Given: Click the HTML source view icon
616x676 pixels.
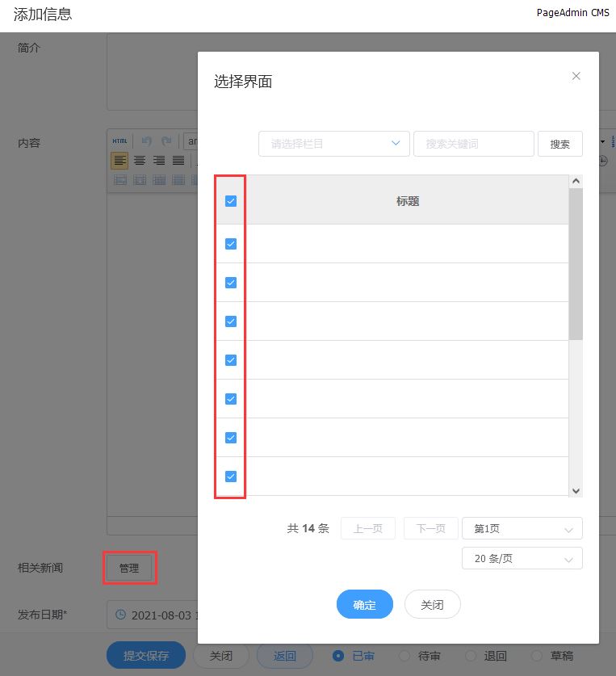Looking at the screenshot, I should pos(119,141).
